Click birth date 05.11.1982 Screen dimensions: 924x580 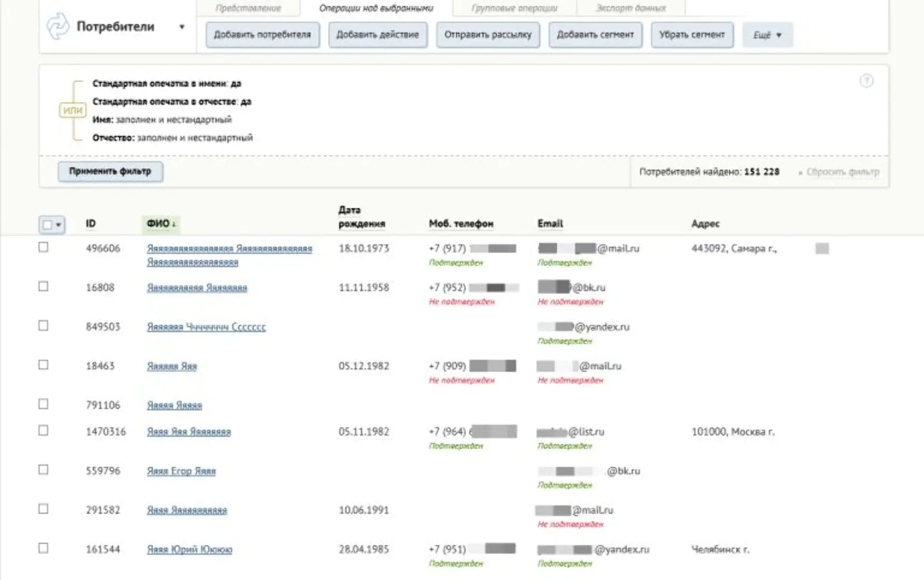(x=364, y=432)
